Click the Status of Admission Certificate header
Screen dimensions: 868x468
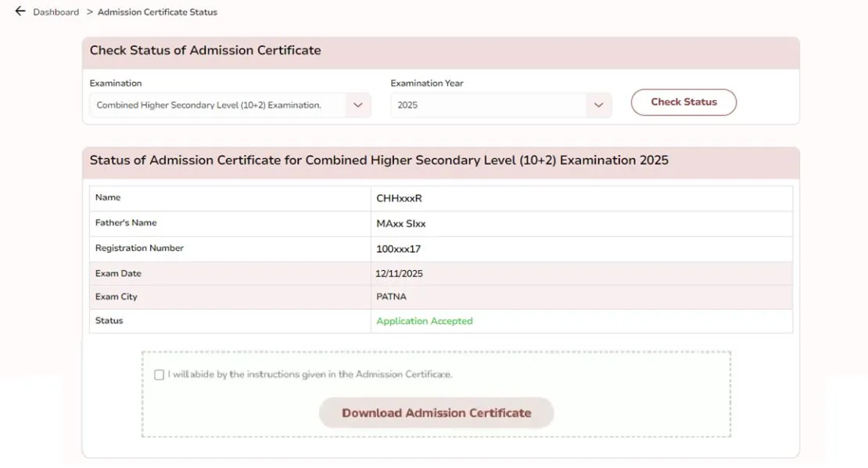point(379,161)
